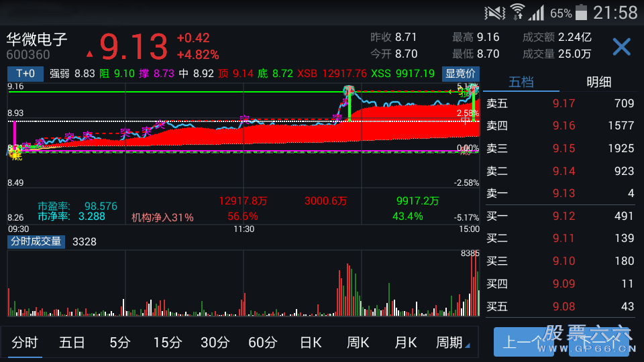Tap the muted sound status icon
The width and height of the screenshot is (644, 362).
495,13
